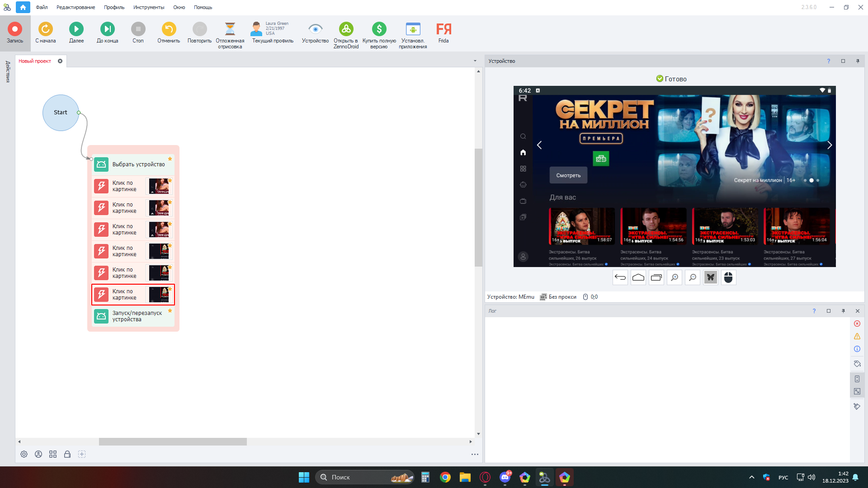Viewport: 868px width, 488px height.
Task: Click Купить полную версию button
Action: pos(379,29)
